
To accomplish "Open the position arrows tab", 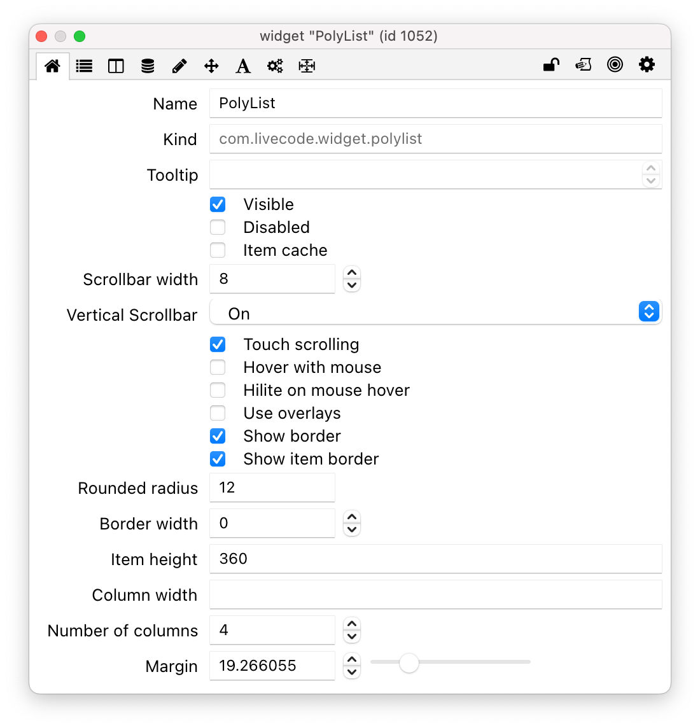I will pyautogui.click(x=211, y=66).
